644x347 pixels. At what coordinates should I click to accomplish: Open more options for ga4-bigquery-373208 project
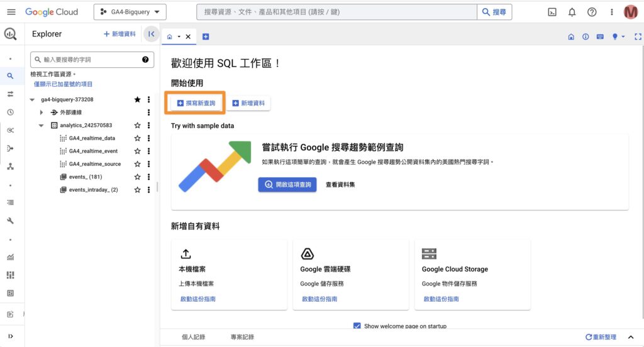(x=148, y=99)
